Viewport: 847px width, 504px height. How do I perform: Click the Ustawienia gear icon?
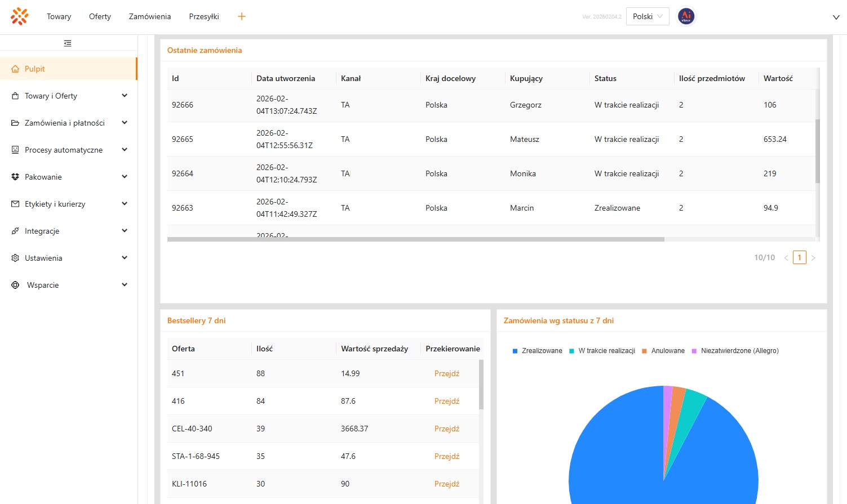(x=15, y=258)
